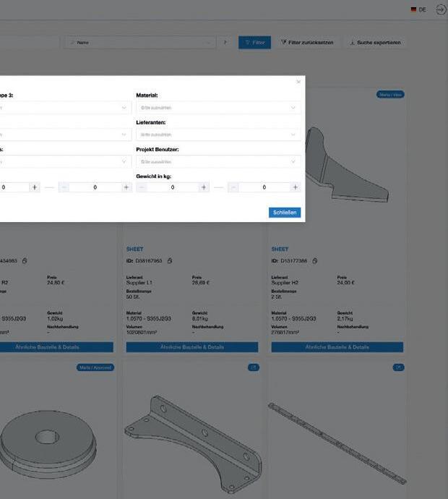Viewport: 448px width, 499px height.
Task: Click Filter zurücksetzen button
Action: (308, 43)
